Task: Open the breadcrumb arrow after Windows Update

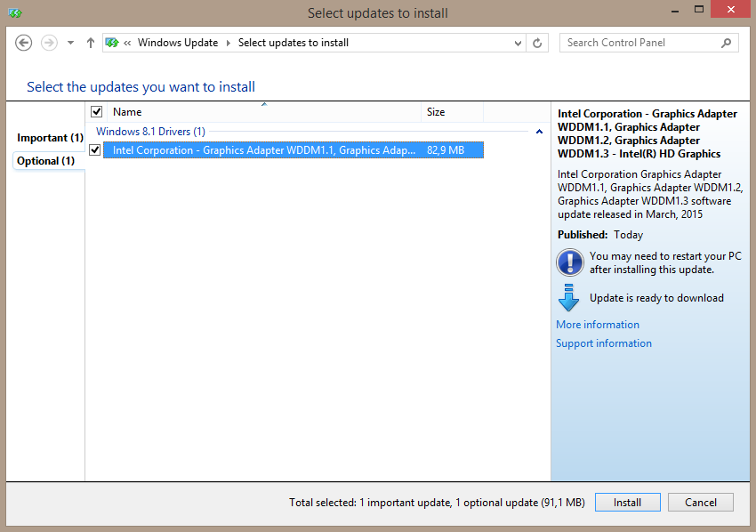Action: click(x=229, y=43)
